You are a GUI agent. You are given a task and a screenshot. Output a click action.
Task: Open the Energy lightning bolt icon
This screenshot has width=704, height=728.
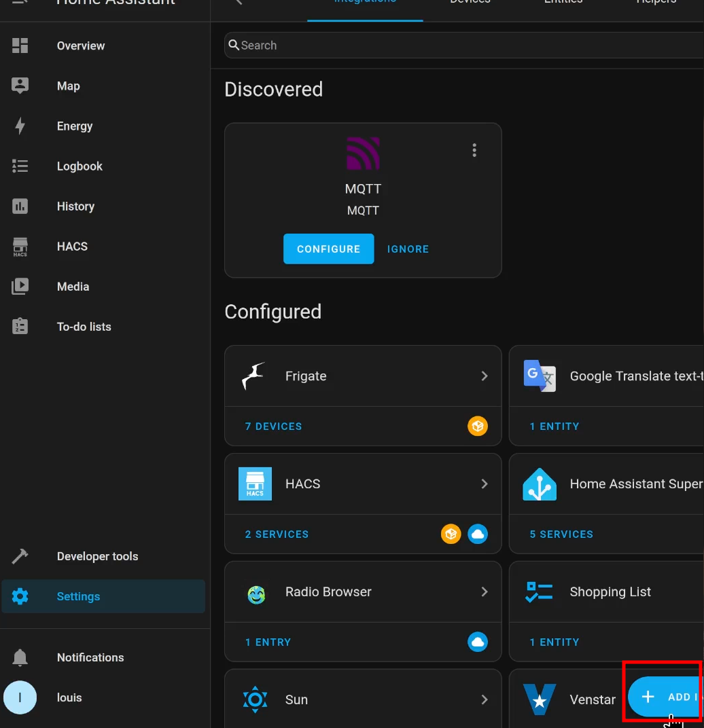click(x=20, y=126)
